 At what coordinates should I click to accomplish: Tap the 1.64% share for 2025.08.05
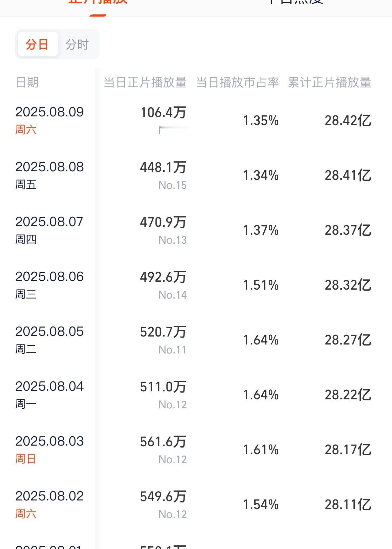261,340
